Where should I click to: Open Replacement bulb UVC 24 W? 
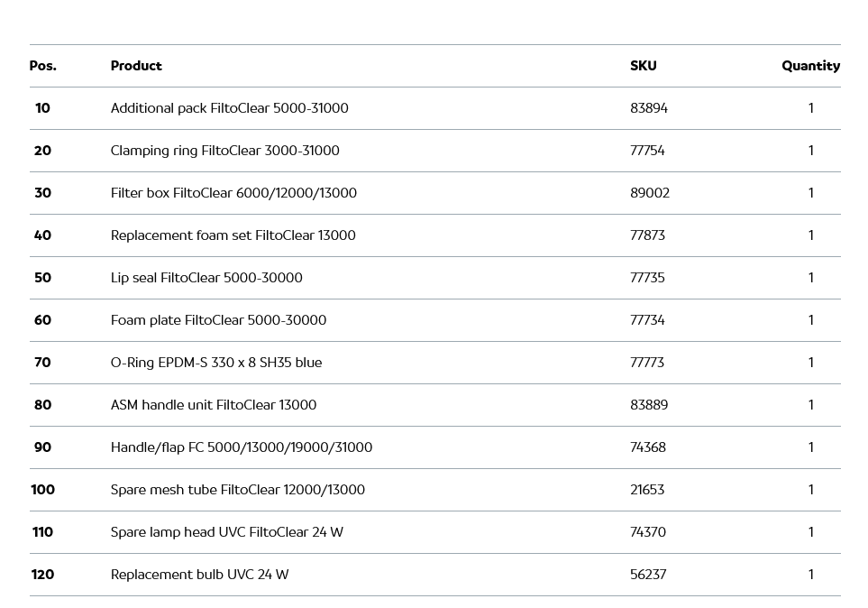(x=199, y=575)
